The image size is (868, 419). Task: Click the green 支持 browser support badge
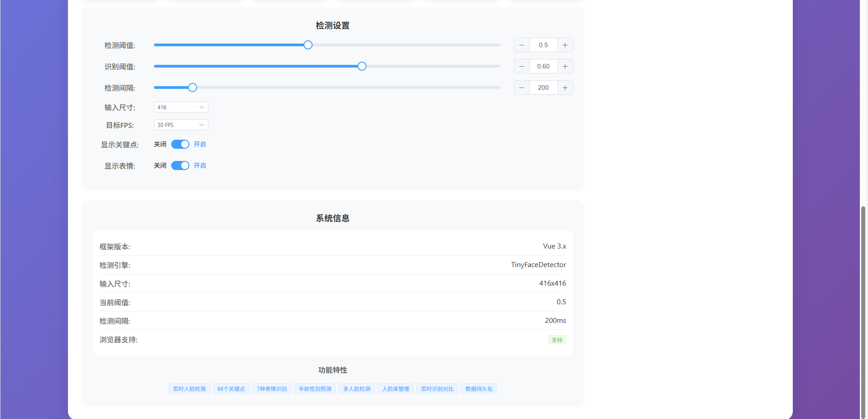point(557,340)
